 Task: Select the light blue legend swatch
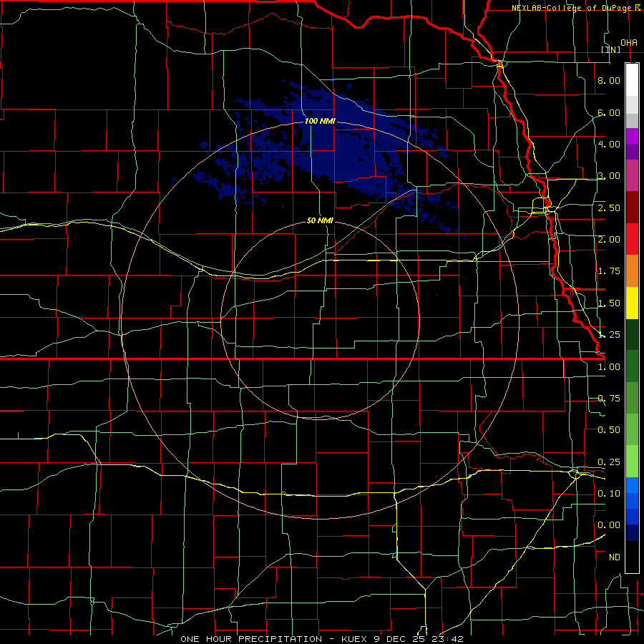tap(632, 485)
